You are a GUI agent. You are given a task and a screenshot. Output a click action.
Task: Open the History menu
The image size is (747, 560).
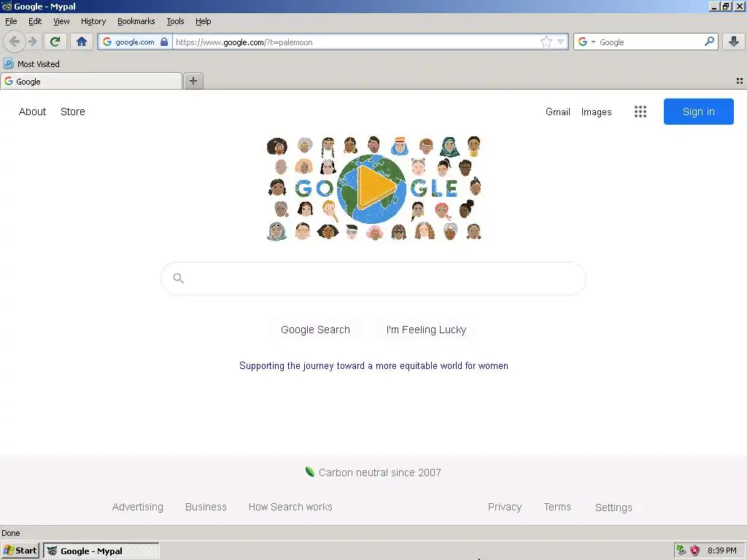pos(93,21)
